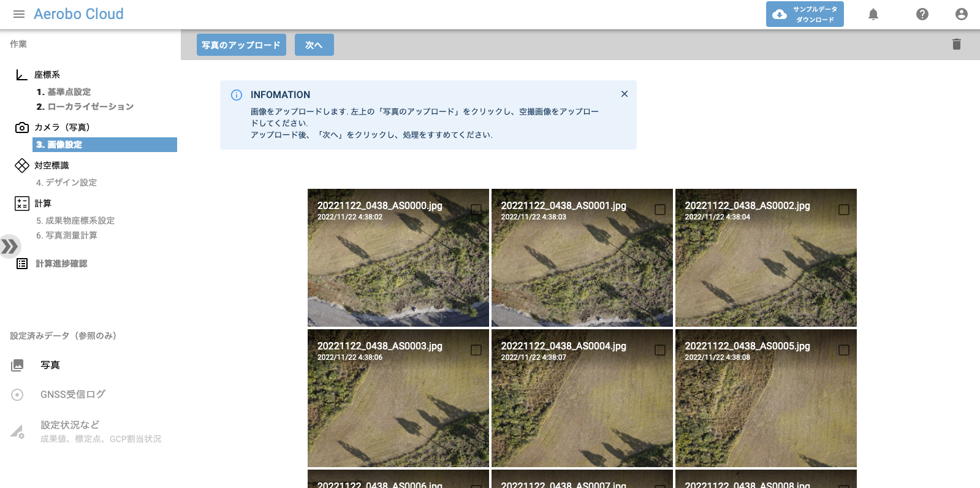Click the 対空標識 diamond marker icon
The width and height of the screenshot is (980, 488).
coord(22,166)
